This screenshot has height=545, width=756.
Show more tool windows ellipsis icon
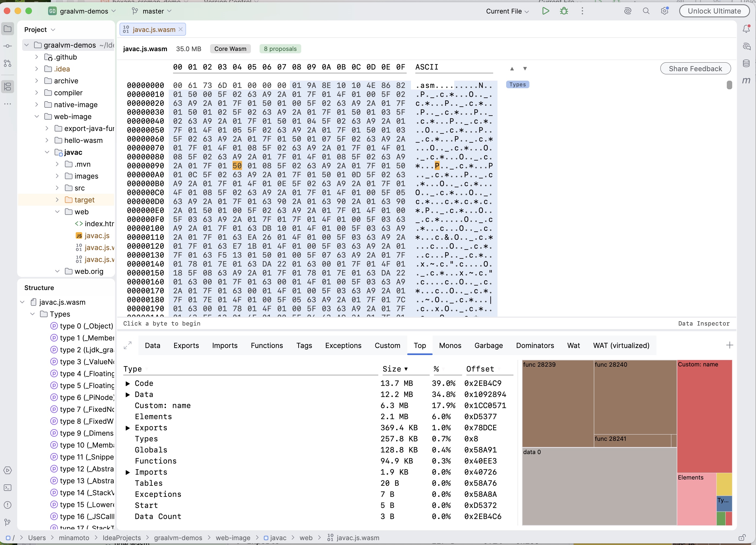click(8, 104)
